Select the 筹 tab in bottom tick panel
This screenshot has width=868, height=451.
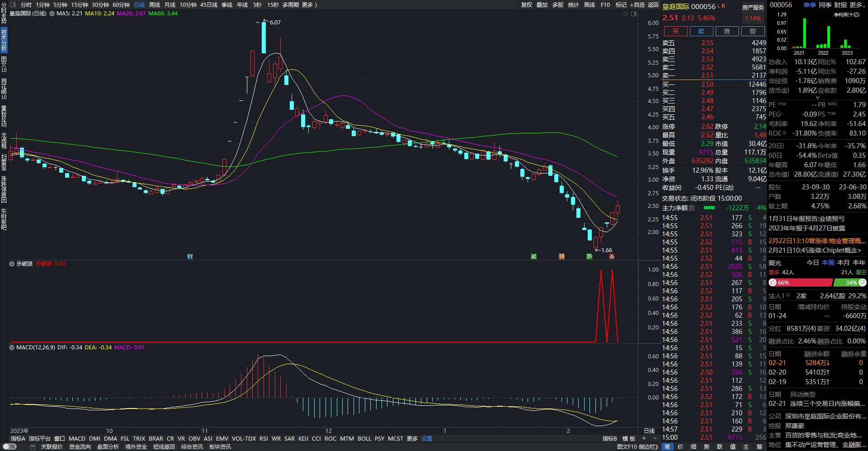pyautogui.click(x=759, y=447)
